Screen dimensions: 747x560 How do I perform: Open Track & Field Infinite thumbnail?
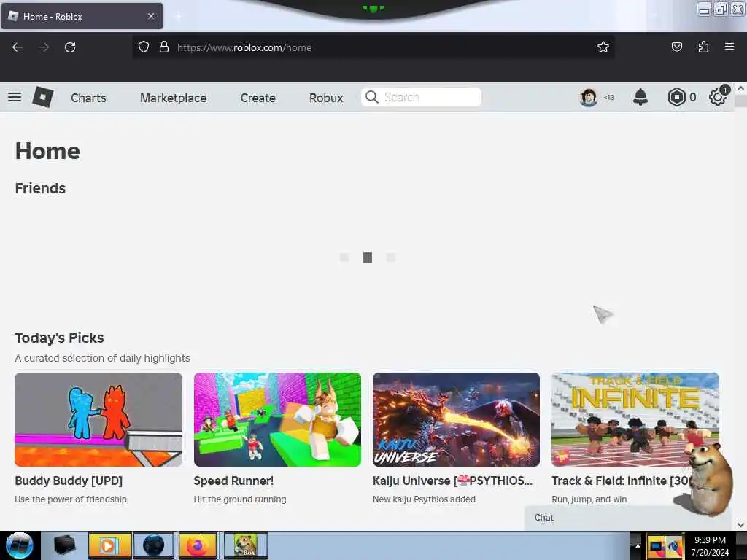635,419
